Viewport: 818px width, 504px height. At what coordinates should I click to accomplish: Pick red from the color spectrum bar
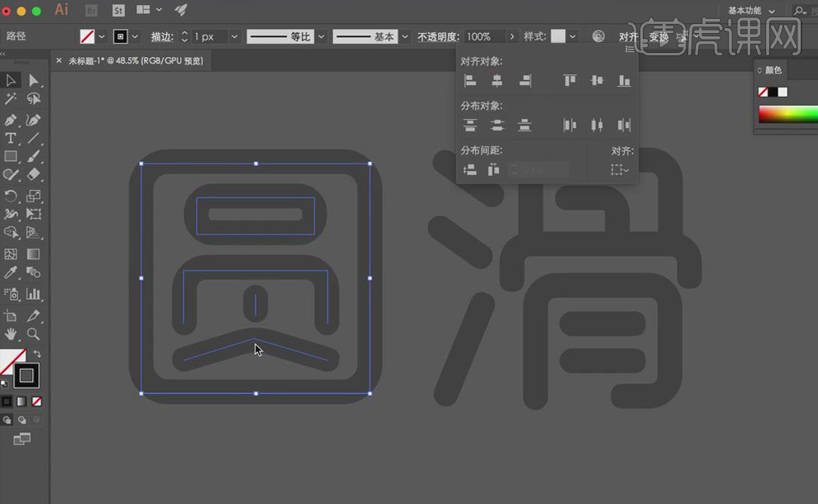click(x=764, y=112)
